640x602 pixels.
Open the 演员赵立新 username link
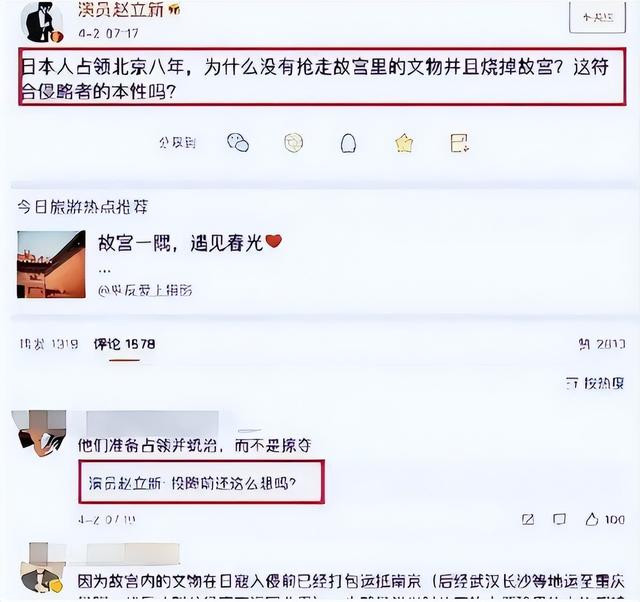click(120, 10)
